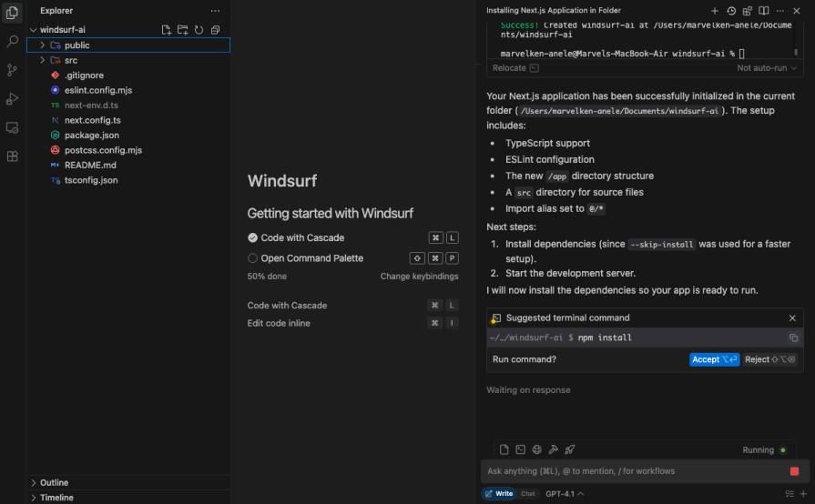Screen dimensions: 815x504
Task: Close the Cascade panel
Action: coord(797,10)
